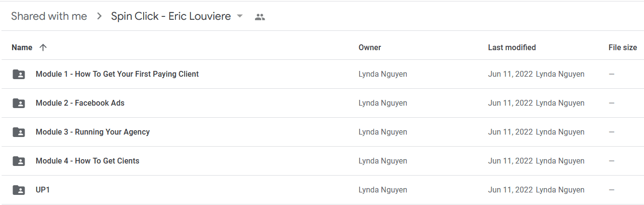Sort files by Name column header
The width and height of the screenshot is (644, 205).
pos(22,47)
